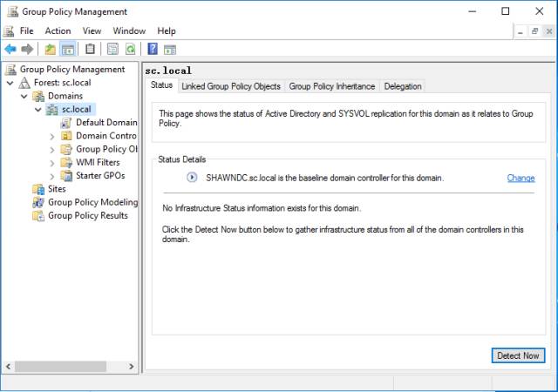Viewport: 558px width, 392px height.
Task: Click the WMI Filters folder icon
Action: tap(66, 163)
